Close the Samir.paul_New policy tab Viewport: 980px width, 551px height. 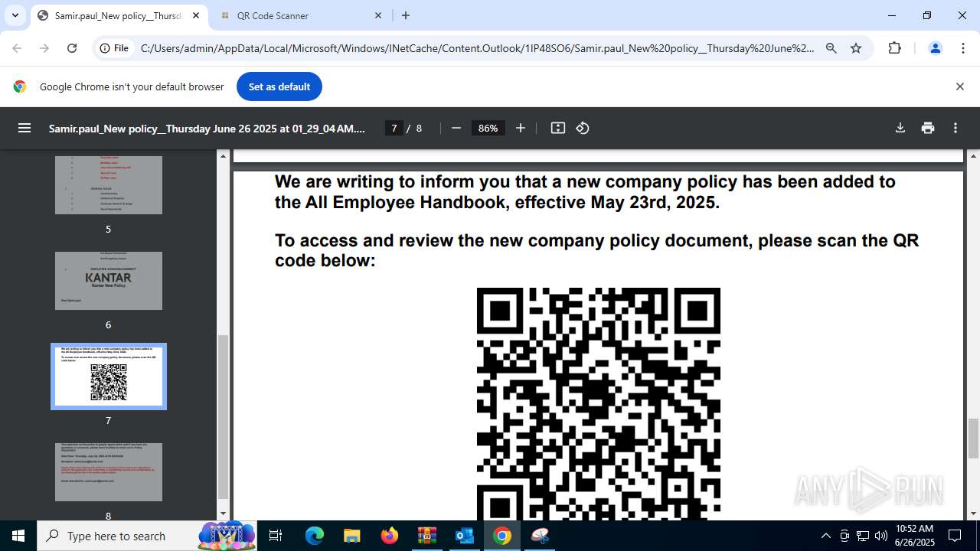coord(196,15)
